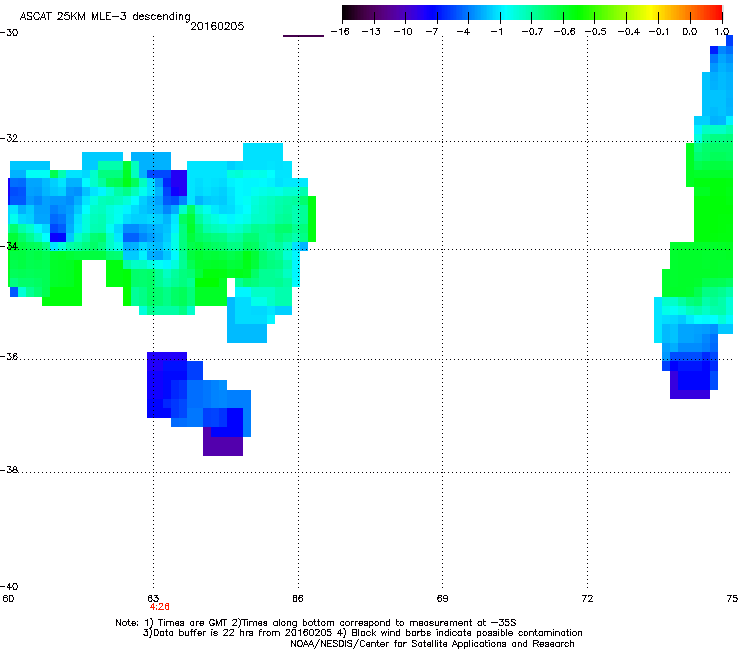This screenshot has height=650, width=740.
Task: Select the date label '20160205' under the title
Action: 217,26
